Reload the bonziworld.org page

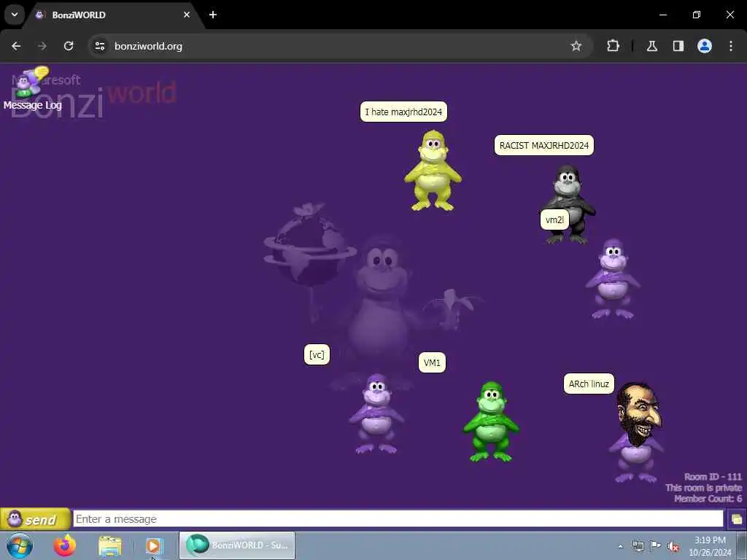69,46
